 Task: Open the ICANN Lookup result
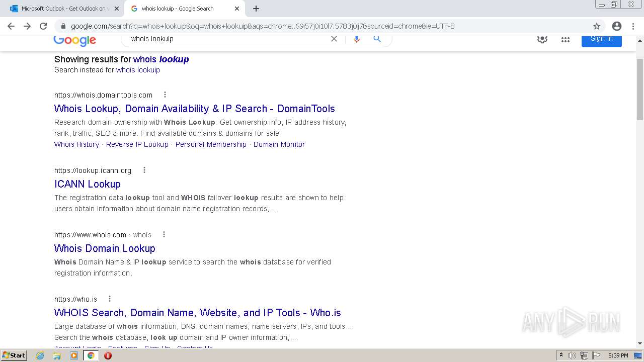coord(88,184)
